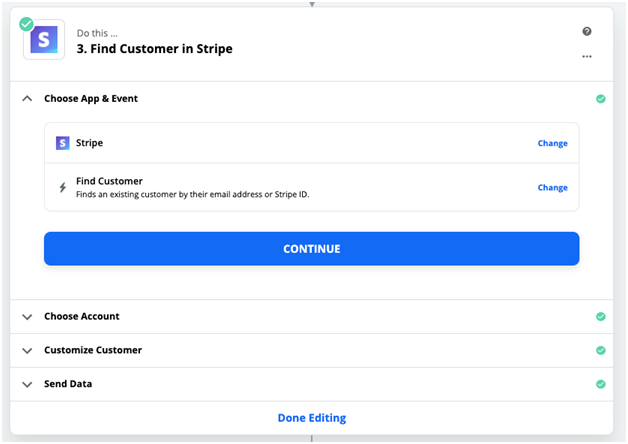Click the large Stripe app logo
The height and width of the screenshot is (444, 628).
pyautogui.click(x=44, y=40)
